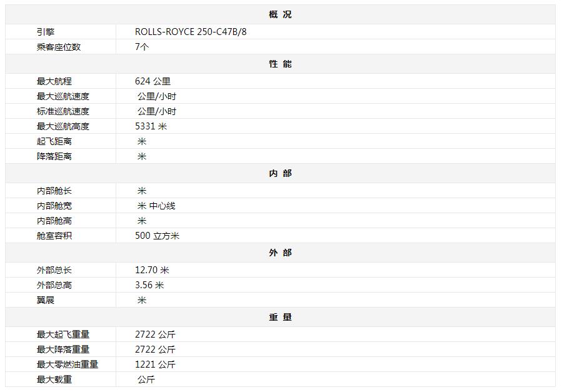Click the 最大载重 row label
Image resolution: width=562 pixels, height=392 pixels.
click(x=54, y=379)
